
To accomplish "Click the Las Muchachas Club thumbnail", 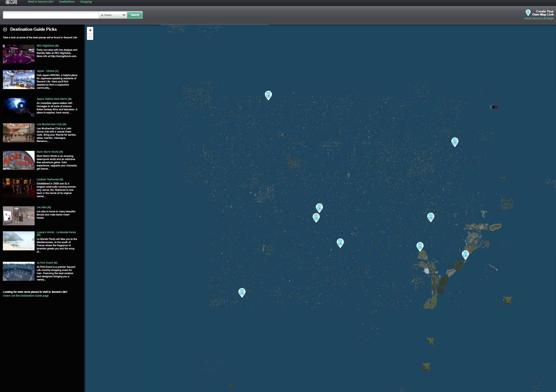I will (19, 133).
